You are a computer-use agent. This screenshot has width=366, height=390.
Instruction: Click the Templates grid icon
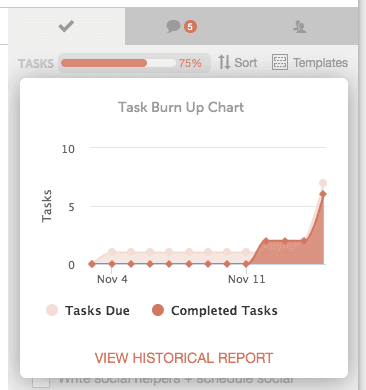(280, 62)
